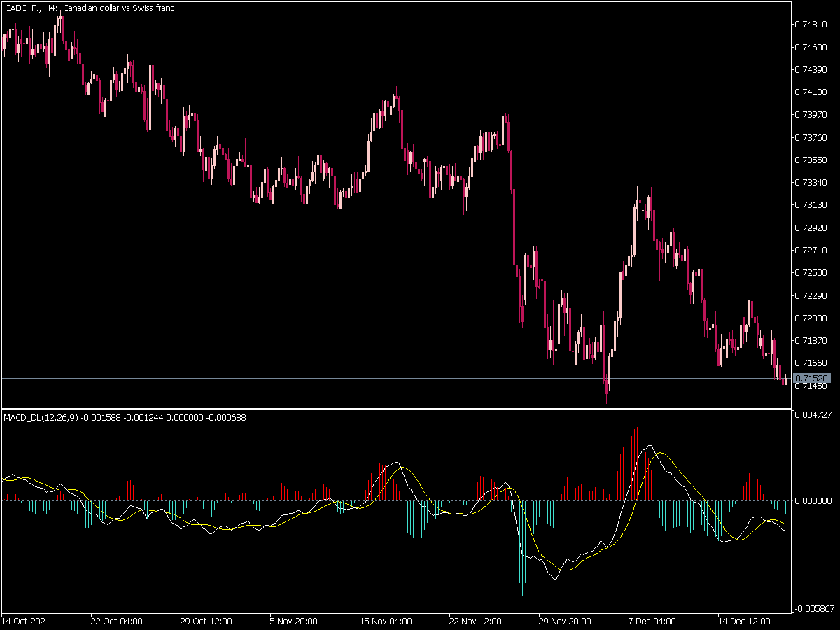Click the 29 Nov 20:00 time label
The width and height of the screenshot is (840, 630).
(565, 621)
